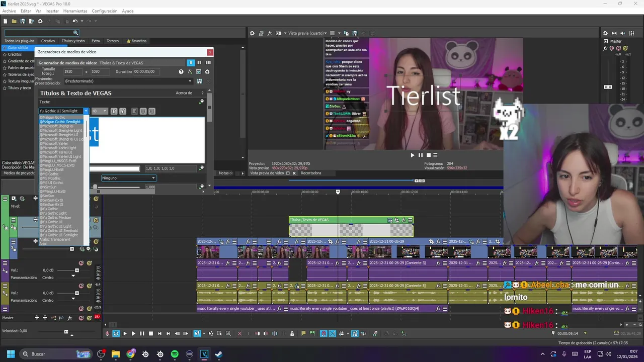Click the fx plug-in chain icon in generator
644x362 pixels.
point(190,72)
